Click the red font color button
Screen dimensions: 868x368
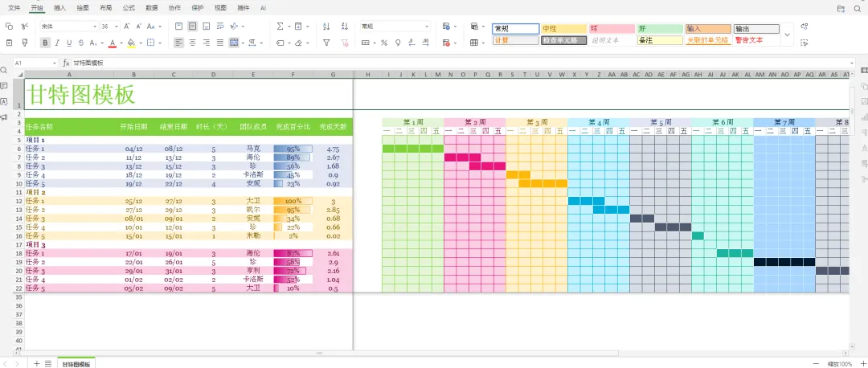pos(113,43)
